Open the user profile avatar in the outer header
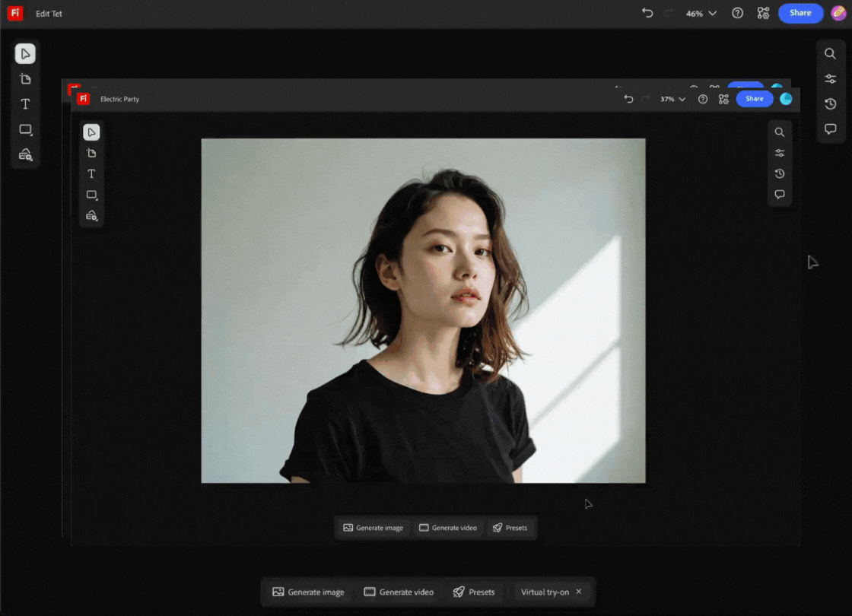The width and height of the screenshot is (852, 616). click(839, 13)
